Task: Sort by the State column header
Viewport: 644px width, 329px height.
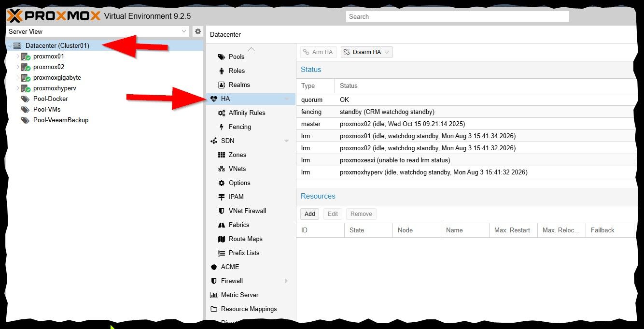Action: point(369,230)
